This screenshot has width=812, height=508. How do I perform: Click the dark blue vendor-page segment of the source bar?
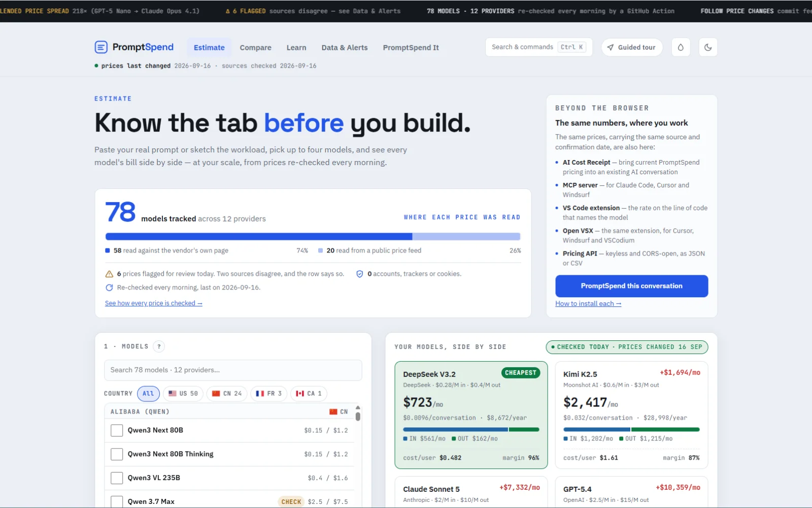pyautogui.click(x=259, y=236)
